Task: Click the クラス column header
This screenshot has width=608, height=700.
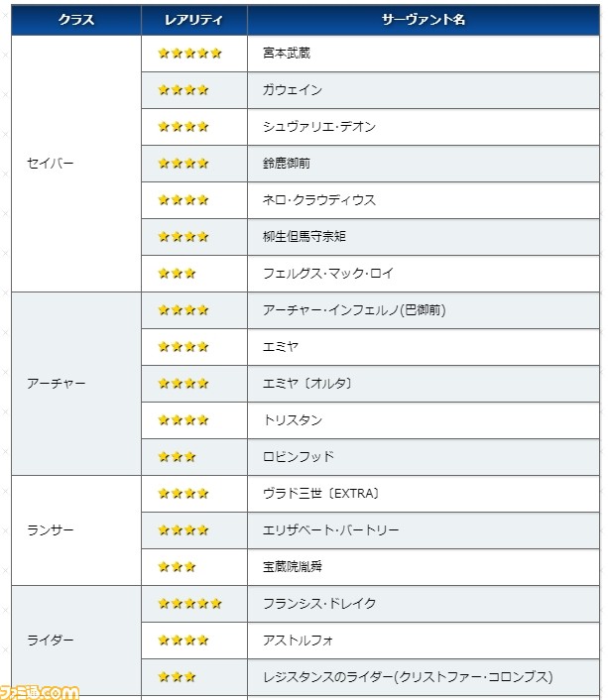Action: tap(76, 20)
